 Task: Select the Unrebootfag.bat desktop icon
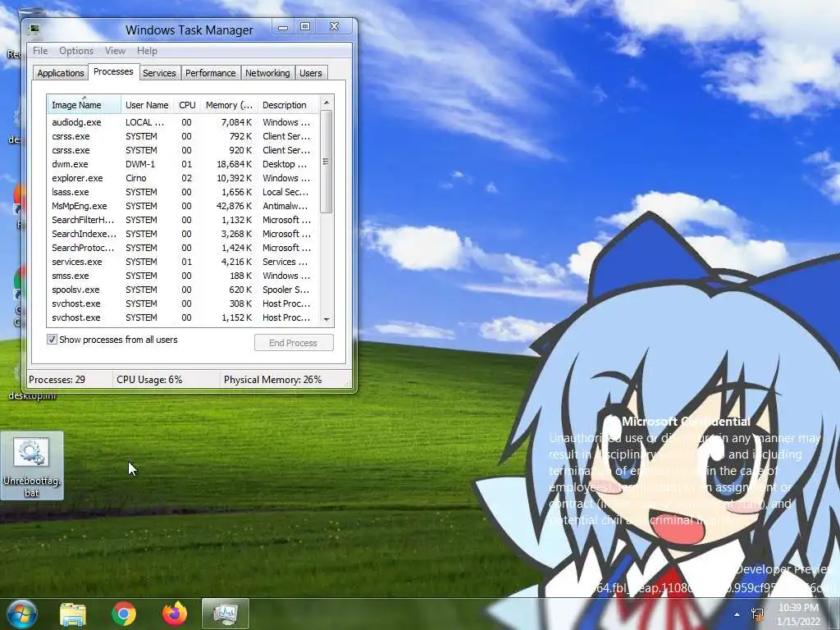pos(32,466)
